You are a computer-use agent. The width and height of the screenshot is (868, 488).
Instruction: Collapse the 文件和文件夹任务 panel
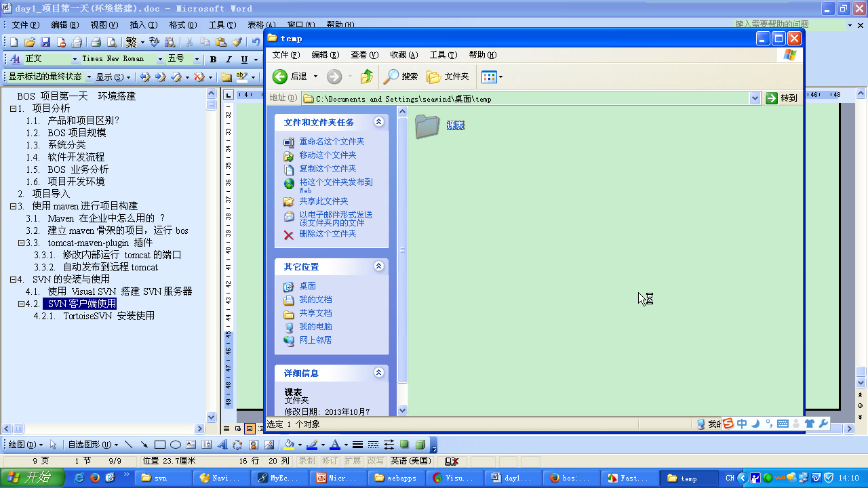378,122
